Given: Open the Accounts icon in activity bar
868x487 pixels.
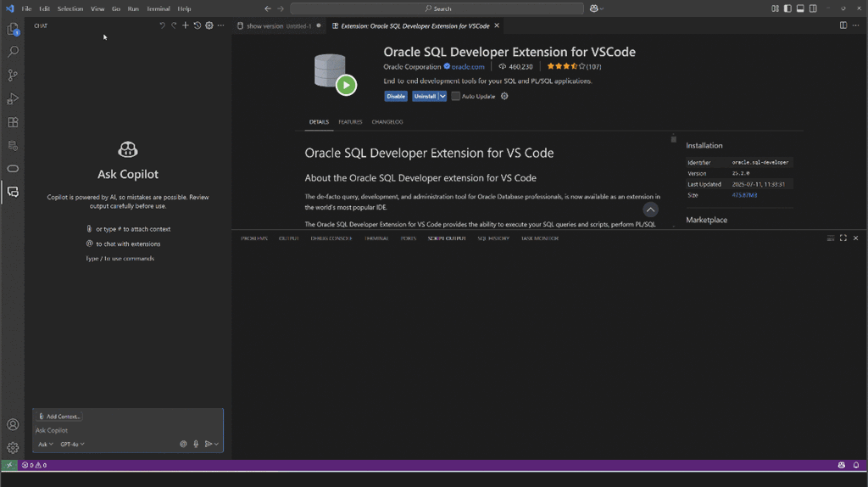Looking at the screenshot, I should pos(13,424).
